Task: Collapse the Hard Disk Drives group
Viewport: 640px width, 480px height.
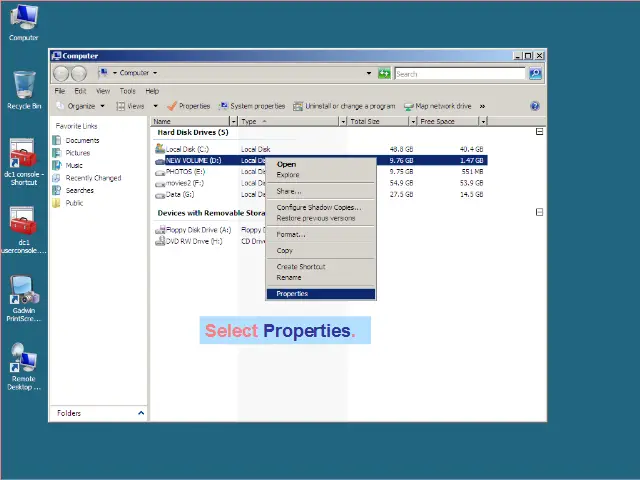Action: 540,132
